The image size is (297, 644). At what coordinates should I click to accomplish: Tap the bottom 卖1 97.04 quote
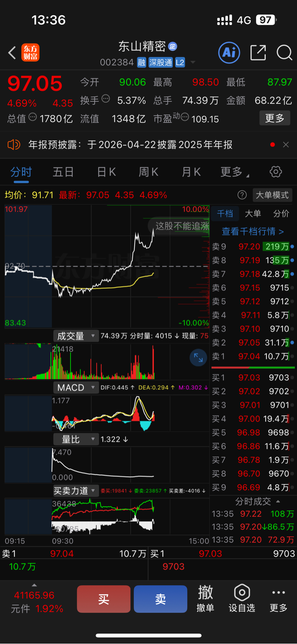coord(74,554)
